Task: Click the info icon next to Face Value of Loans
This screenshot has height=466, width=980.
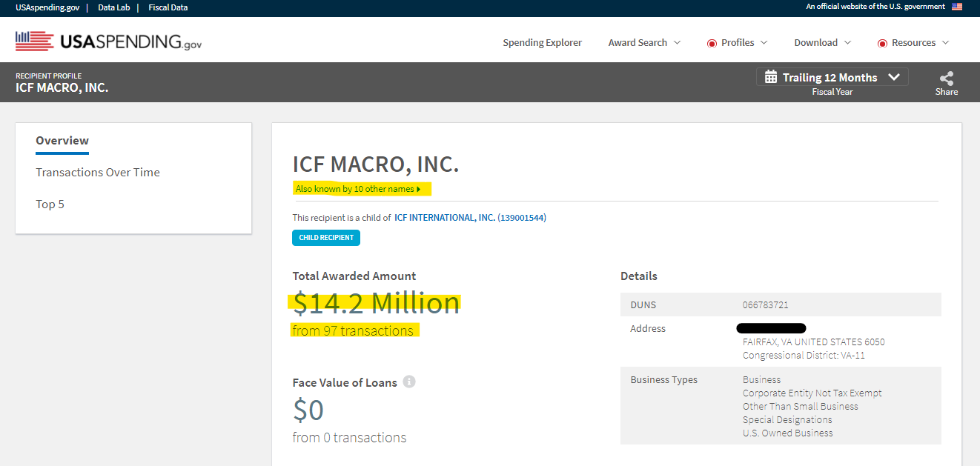Action: tap(409, 382)
